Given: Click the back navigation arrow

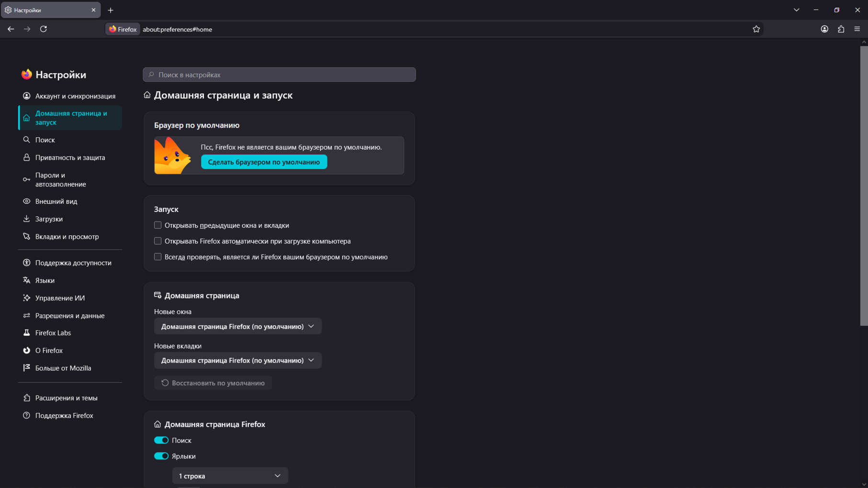Looking at the screenshot, I should click(11, 29).
